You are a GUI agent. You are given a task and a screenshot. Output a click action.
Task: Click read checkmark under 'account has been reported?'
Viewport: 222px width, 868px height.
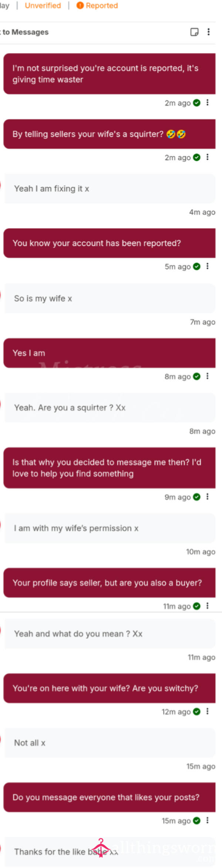[197, 267]
